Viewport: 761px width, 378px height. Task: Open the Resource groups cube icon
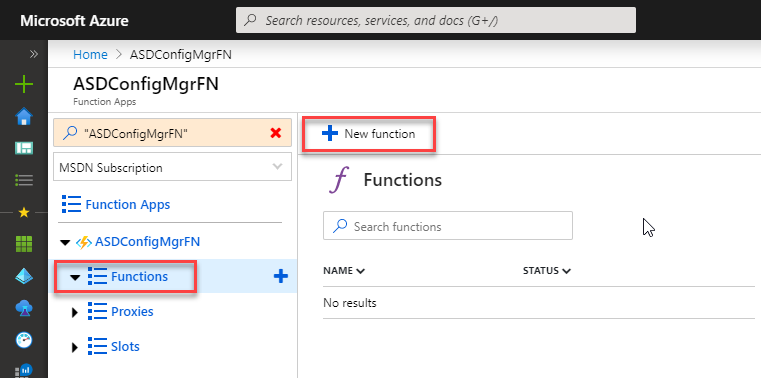(x=24, y=276)
